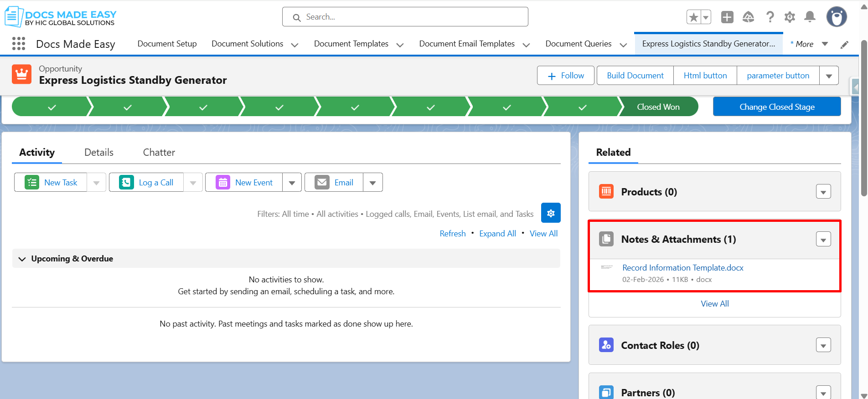The image size is (868, 399).
Task: Click the Favorites star icon
Action: (x=693, y=17)
